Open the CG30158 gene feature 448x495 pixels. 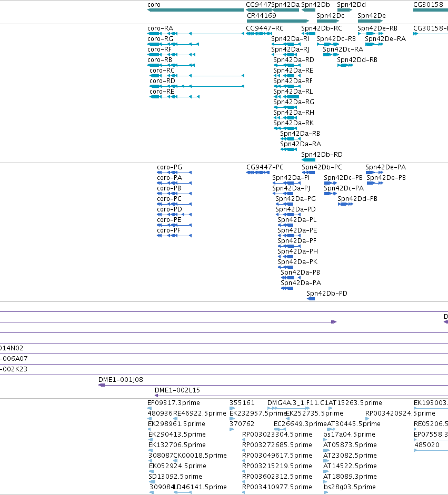(431, 10)
